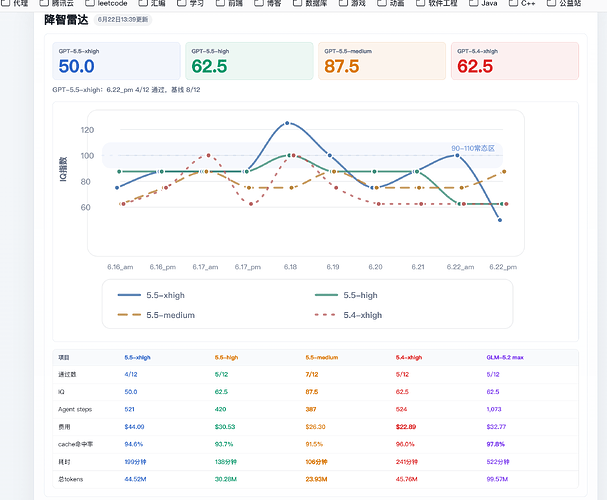Select the GPT-5.4-xhigh red score card

tap(515, 61)
